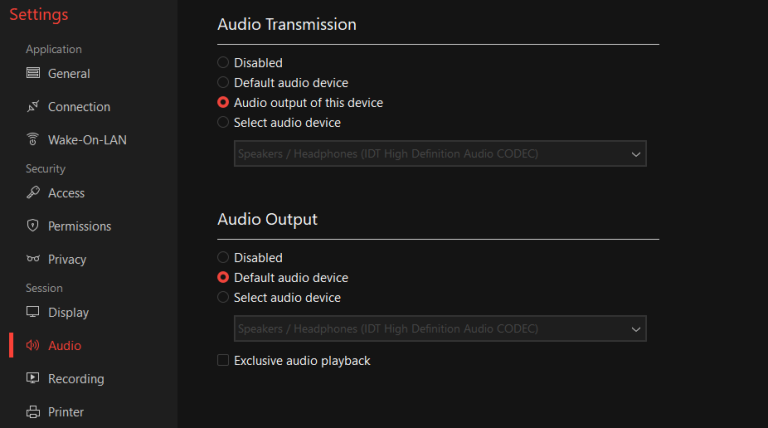Click the Wake-On-LAN wireless icon

coord(33,140)
